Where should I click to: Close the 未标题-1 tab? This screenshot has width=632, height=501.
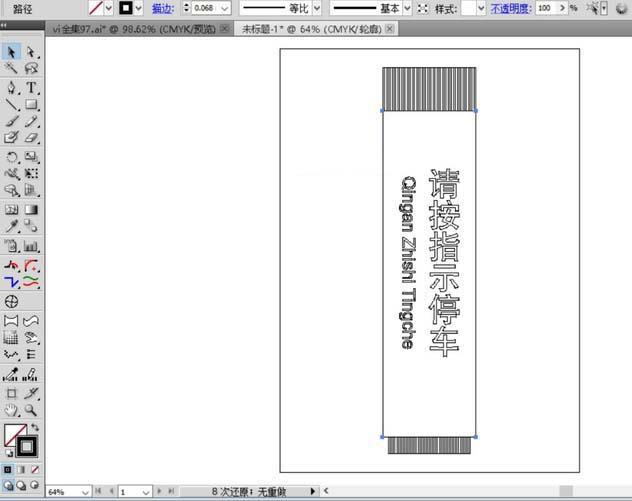tap(389, 29)
